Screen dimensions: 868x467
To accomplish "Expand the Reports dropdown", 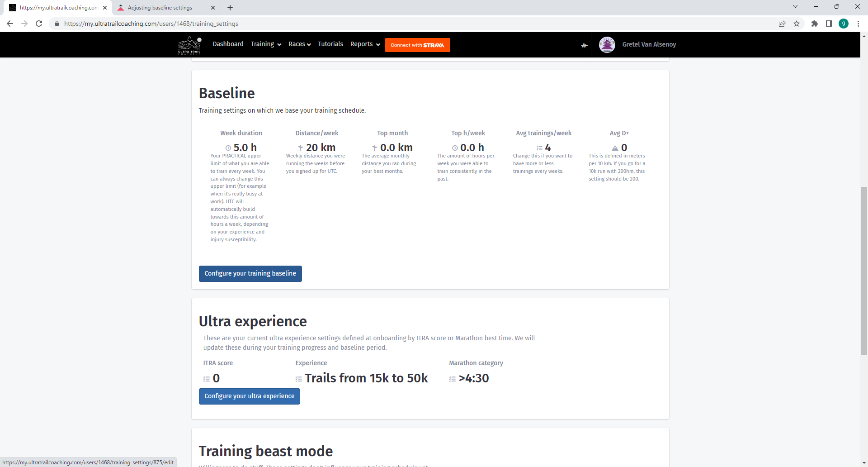I will [x=364, y=44].
